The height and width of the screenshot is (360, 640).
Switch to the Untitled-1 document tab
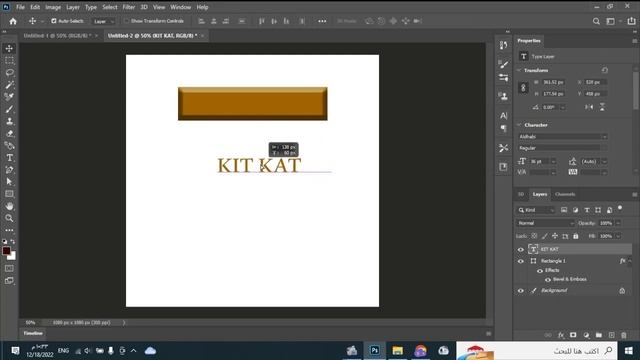[x=57, y=36]
